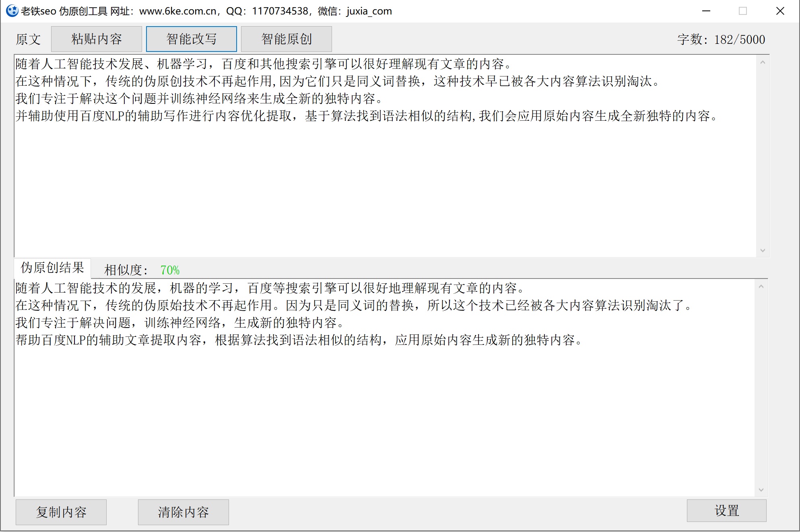This screenshot has height=532, width=800.
Task: Click result line starting 随着人工智能技术的发展
Action: point(270,288)
